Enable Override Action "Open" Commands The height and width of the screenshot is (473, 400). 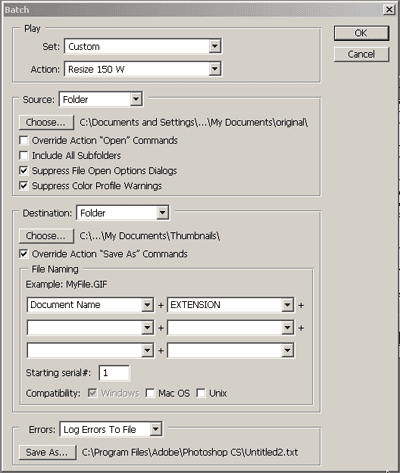[24, 140]
